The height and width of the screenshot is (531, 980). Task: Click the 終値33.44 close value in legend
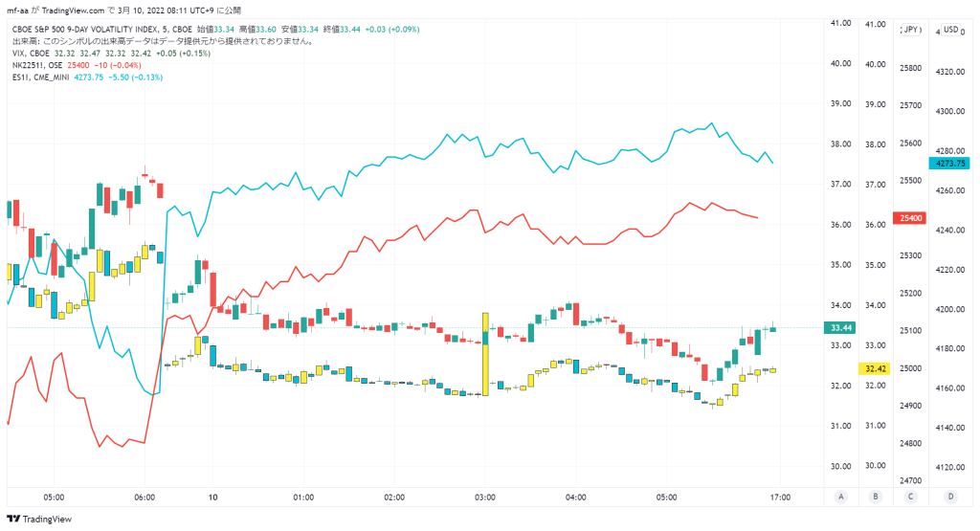coord(342,30)
